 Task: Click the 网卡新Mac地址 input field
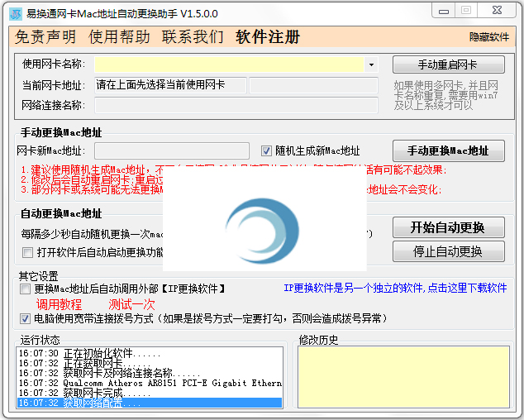[x=172, y=150]
